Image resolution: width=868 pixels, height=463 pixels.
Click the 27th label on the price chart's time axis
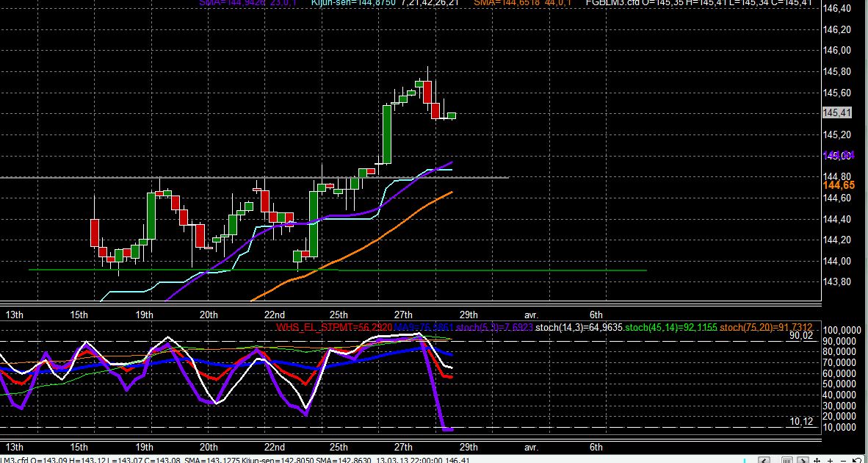tap(403, 315)
